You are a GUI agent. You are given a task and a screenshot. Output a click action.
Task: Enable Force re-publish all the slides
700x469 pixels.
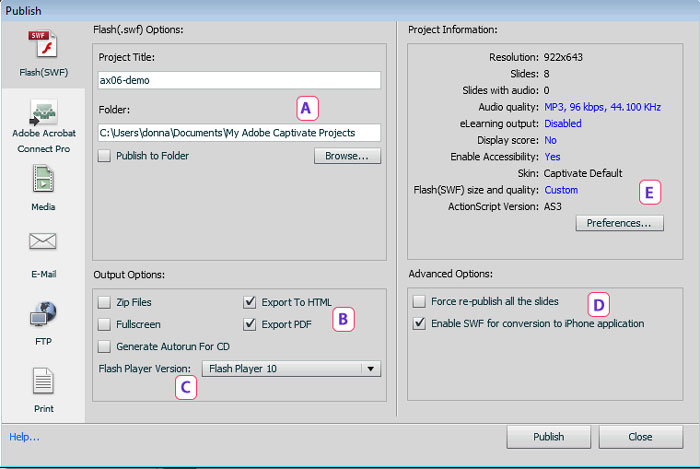click(x=420, y=301)
